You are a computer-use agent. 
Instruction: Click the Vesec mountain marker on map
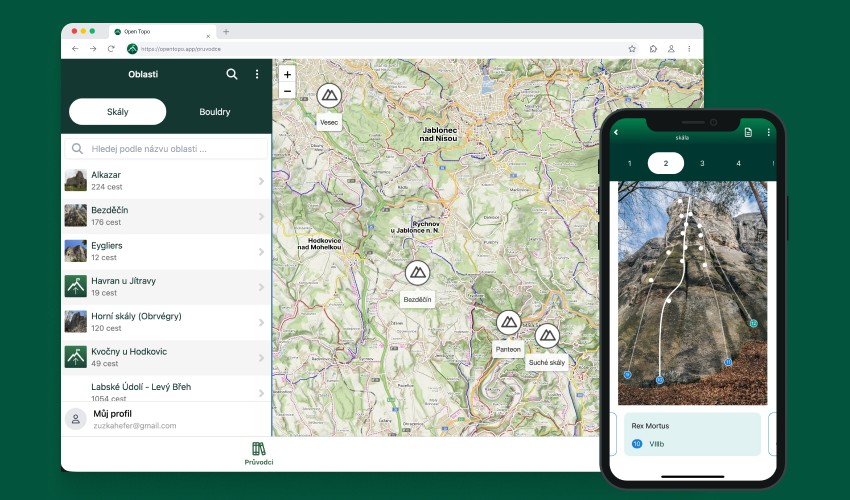coord(328,96)
